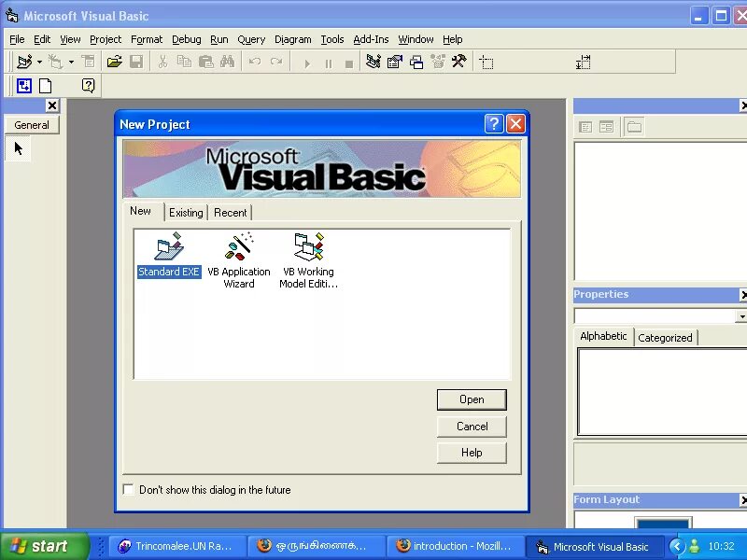Open the Project menu

(106, 39)
